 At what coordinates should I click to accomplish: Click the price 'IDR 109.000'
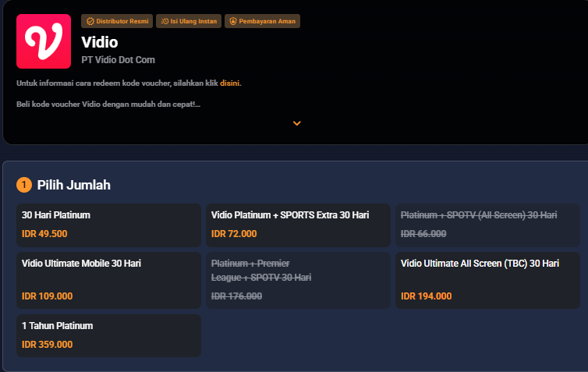[48, 296]
